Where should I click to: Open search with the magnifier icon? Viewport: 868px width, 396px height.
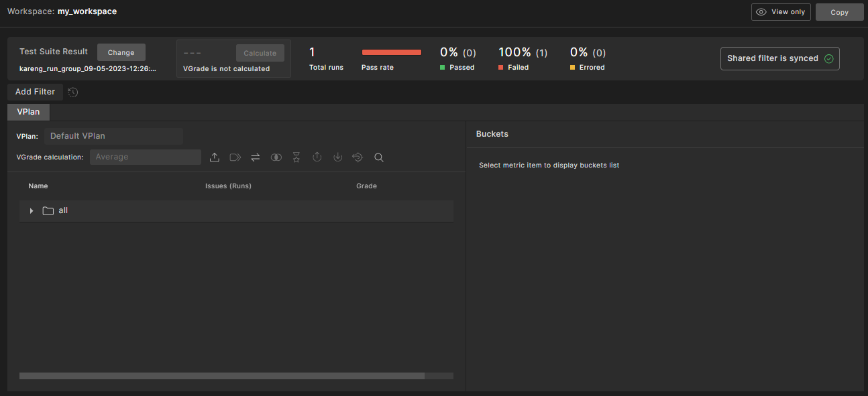pos(379,157)
